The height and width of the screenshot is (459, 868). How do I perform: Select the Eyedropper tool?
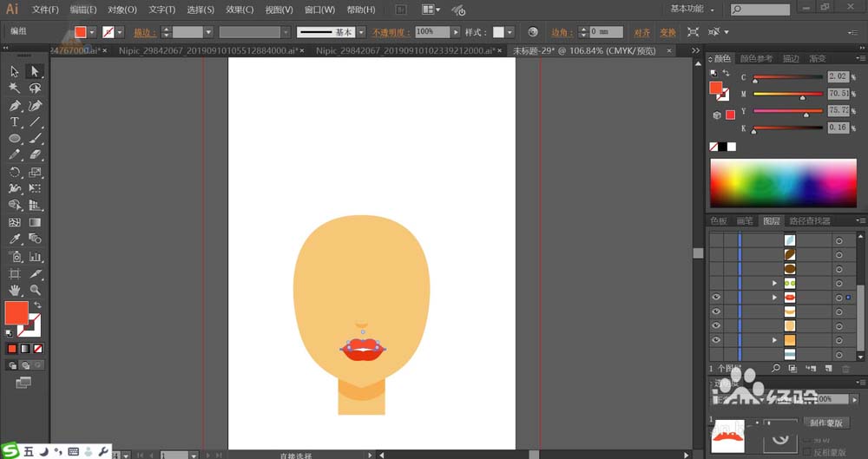coord(15,239)
